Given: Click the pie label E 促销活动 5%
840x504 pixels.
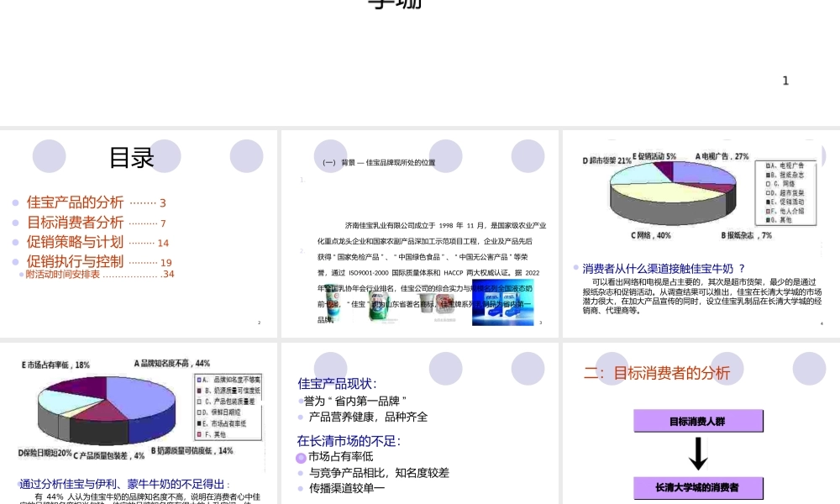Looking at the screenshot, I should (654, 156).
